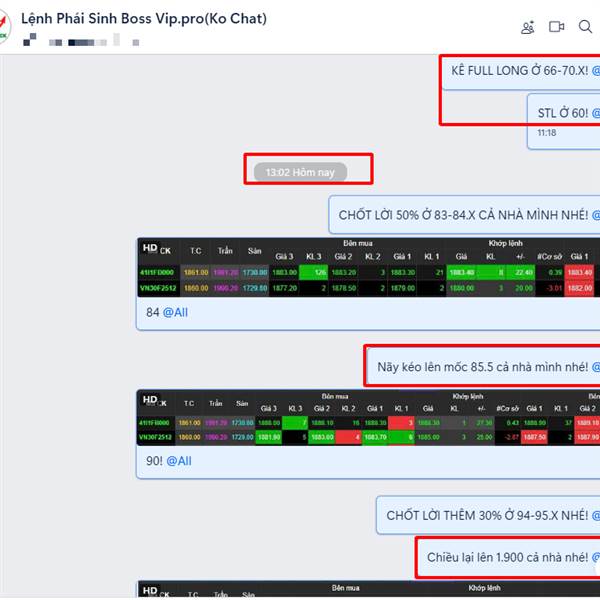The width and height of the screenshot is (600, 600).
Task: Select message Nãy kéo lên mốc 85.5
Action: pos(483,367)
